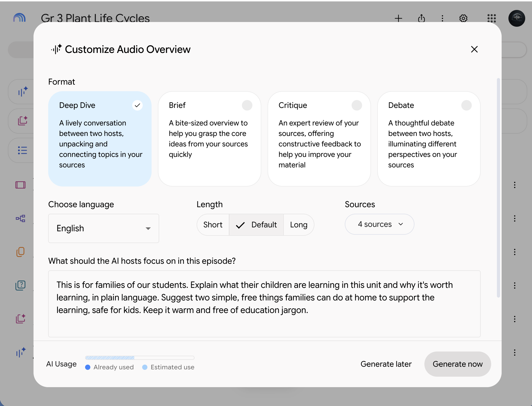Set length to Short
Viewport: 532px width, 406px height.
coord(213,225)
